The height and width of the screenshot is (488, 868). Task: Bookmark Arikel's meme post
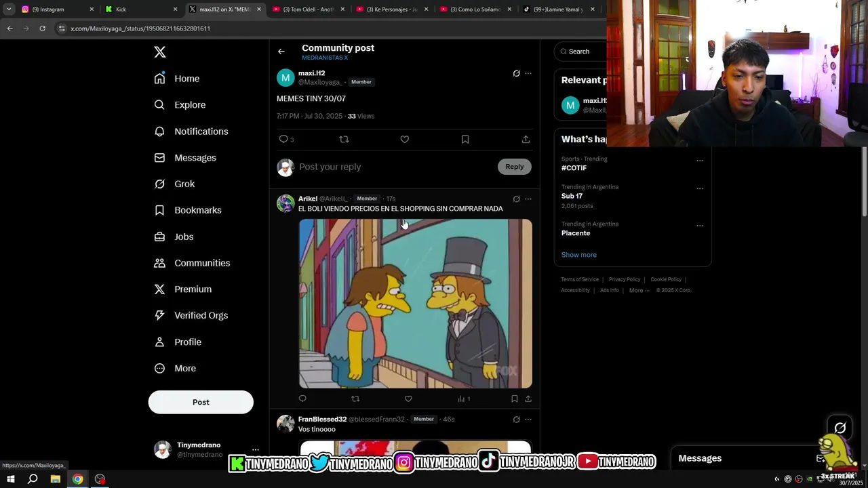point(514,399)
